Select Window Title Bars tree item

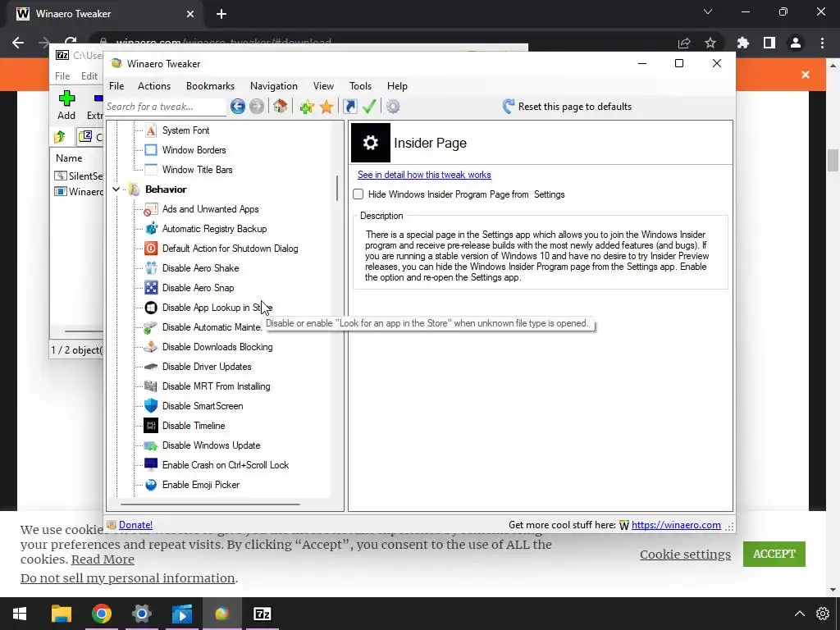pos(197,170)
